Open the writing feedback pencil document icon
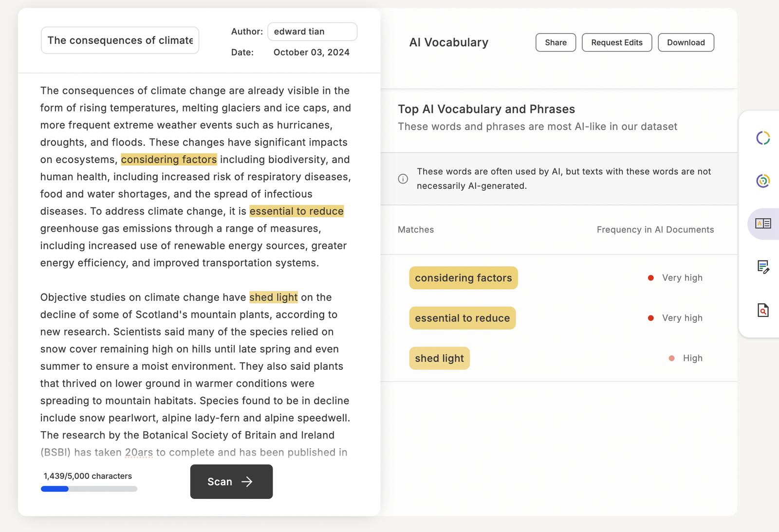Screen dimensions: 779x532 [763, 267]
